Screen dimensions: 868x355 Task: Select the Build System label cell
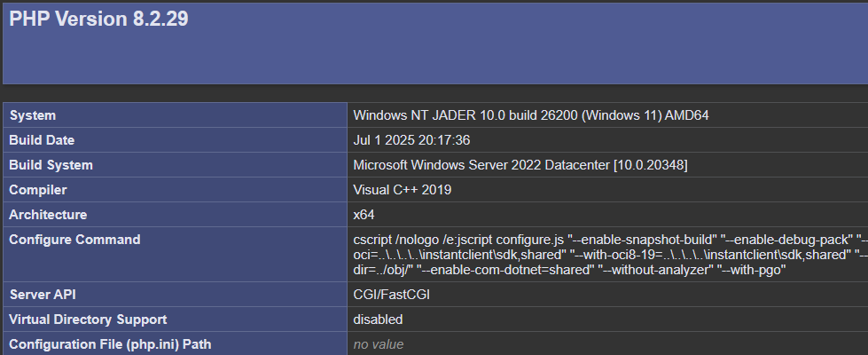[x=51, y=165]
